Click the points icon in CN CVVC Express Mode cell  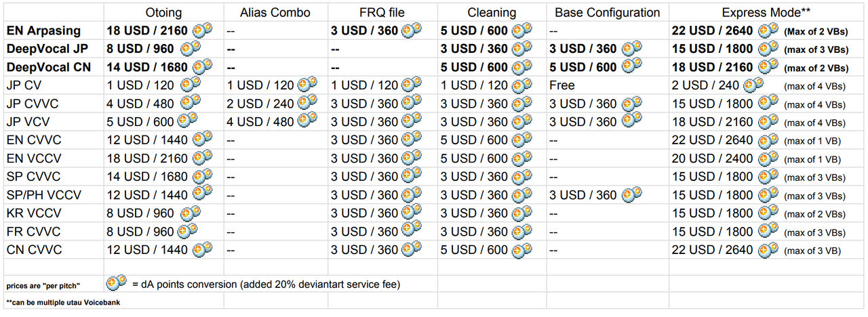click(768, 249)
